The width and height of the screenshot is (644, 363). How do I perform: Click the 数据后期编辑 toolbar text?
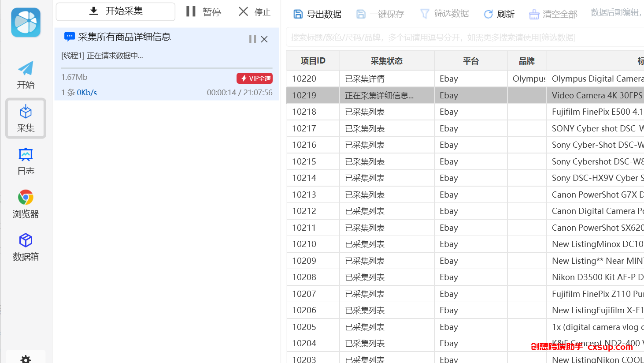point(617,12)
